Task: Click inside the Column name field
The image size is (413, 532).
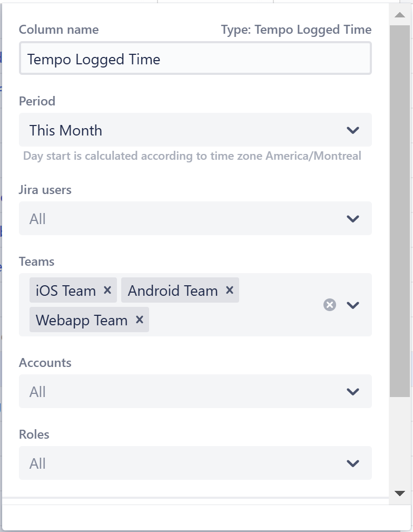Action: (195, 59)
